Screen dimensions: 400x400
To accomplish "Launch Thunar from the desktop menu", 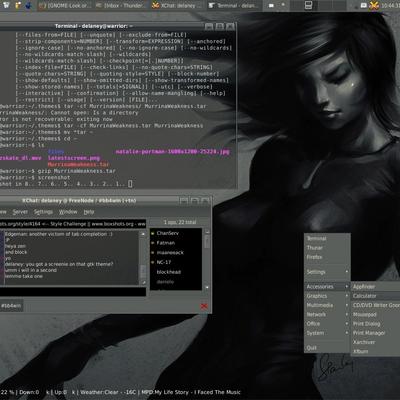I will coord(327,248).
